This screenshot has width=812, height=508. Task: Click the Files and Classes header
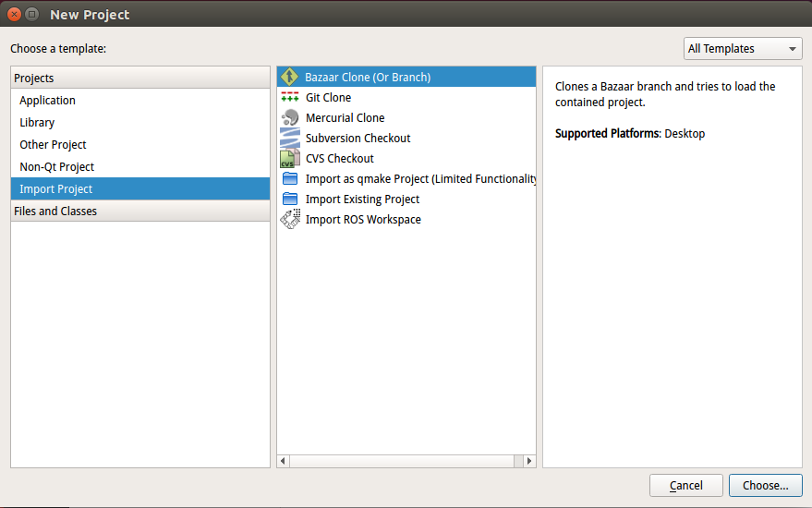[x=140, y=211]
